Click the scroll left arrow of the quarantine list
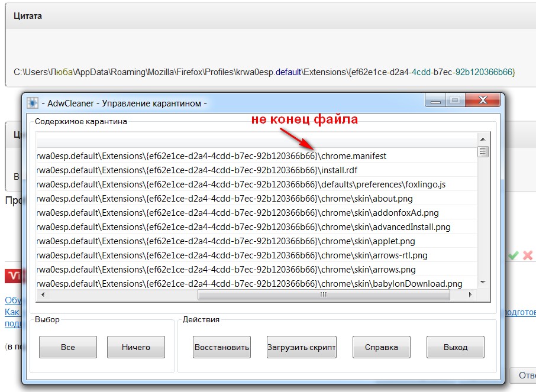536x392 pixels. click(x=43, y=294)
